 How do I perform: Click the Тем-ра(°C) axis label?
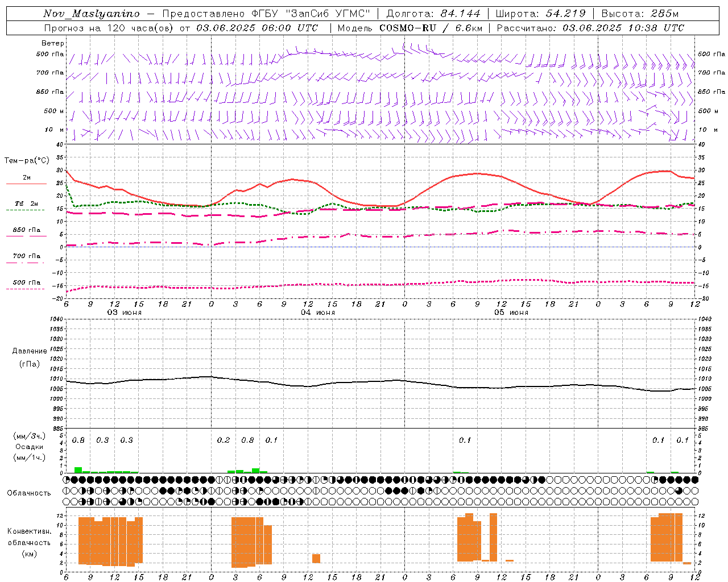pos(27,161)
